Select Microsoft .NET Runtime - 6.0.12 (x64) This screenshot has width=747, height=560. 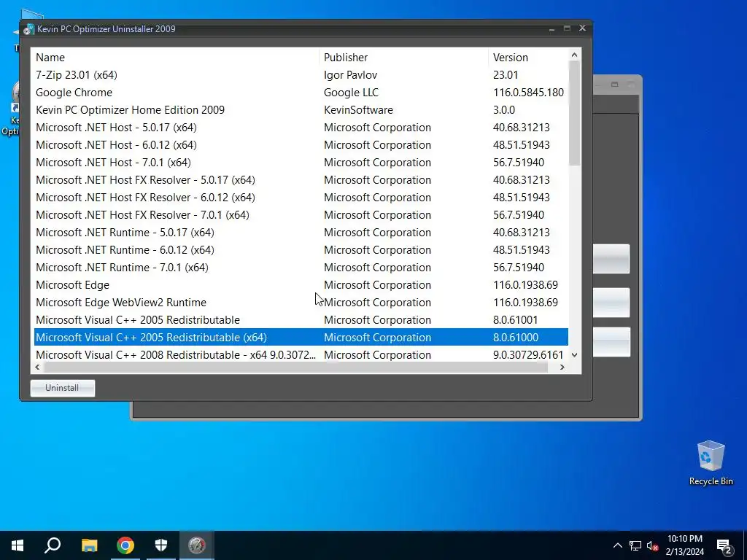click(301, 250)
